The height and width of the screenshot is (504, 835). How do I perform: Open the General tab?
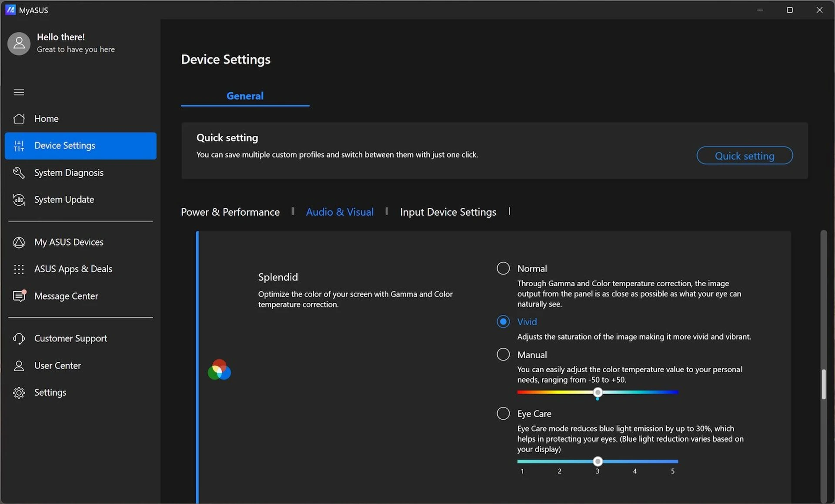[245, 96]
